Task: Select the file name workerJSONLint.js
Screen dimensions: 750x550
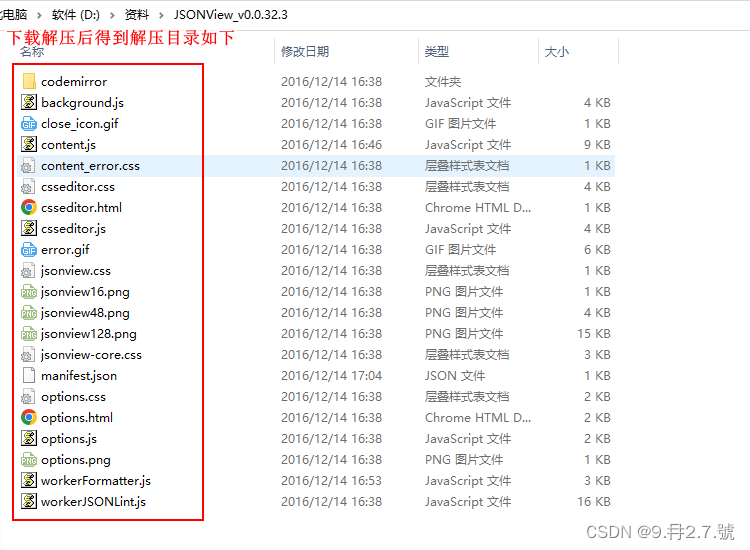Action: pos(93,502)
